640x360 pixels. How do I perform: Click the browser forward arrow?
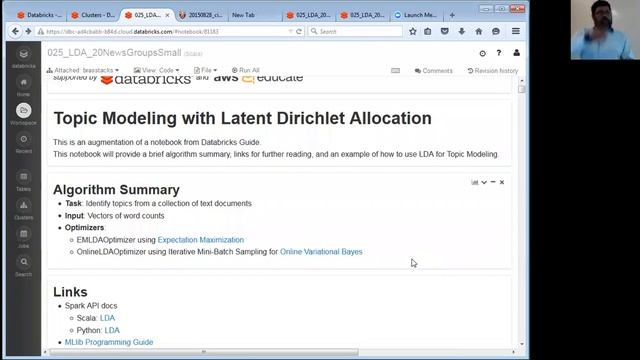28,31
